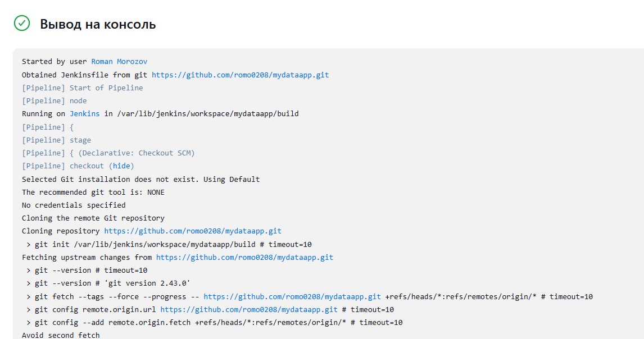Click the green build success checkmark icon
Screen dimensions: 644x339
pos(22,23)
